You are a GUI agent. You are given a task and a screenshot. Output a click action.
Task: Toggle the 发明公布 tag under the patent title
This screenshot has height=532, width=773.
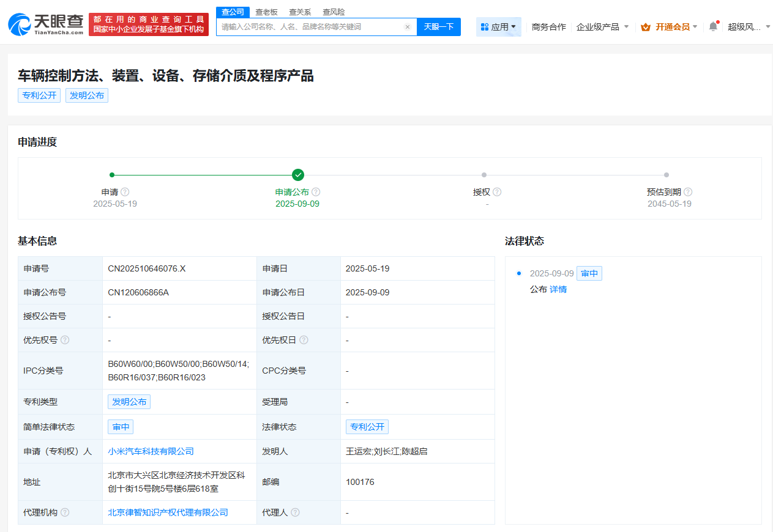[86, 95]
